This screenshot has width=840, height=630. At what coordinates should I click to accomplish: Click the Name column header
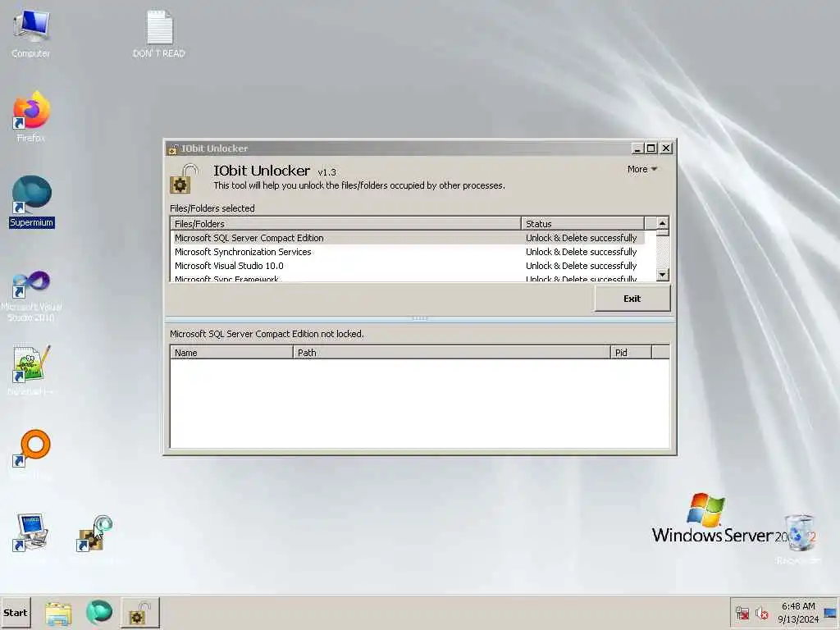click(x=232, y=353)
